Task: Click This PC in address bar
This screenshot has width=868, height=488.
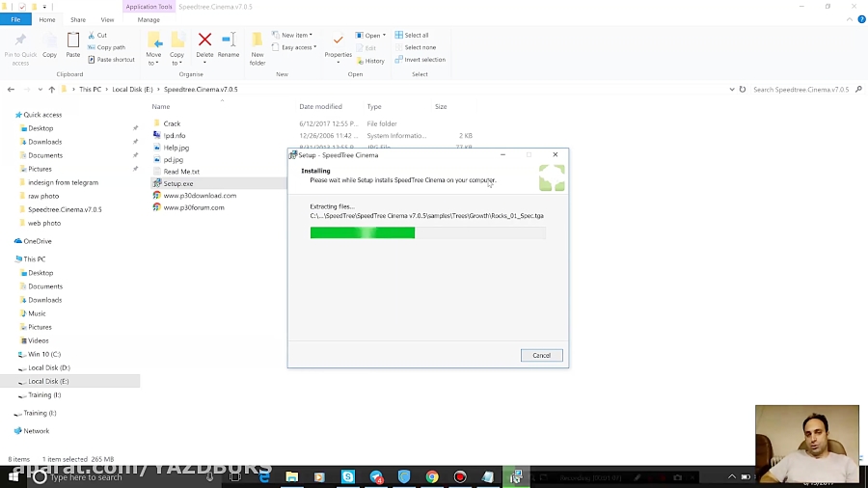Action: click(90, 89)
